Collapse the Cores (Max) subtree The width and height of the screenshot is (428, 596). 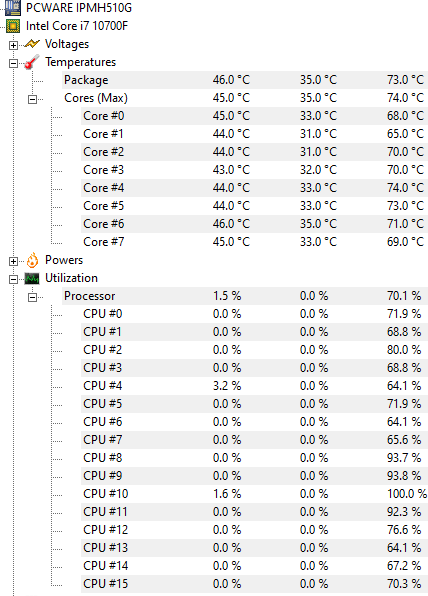click(32, 99)
